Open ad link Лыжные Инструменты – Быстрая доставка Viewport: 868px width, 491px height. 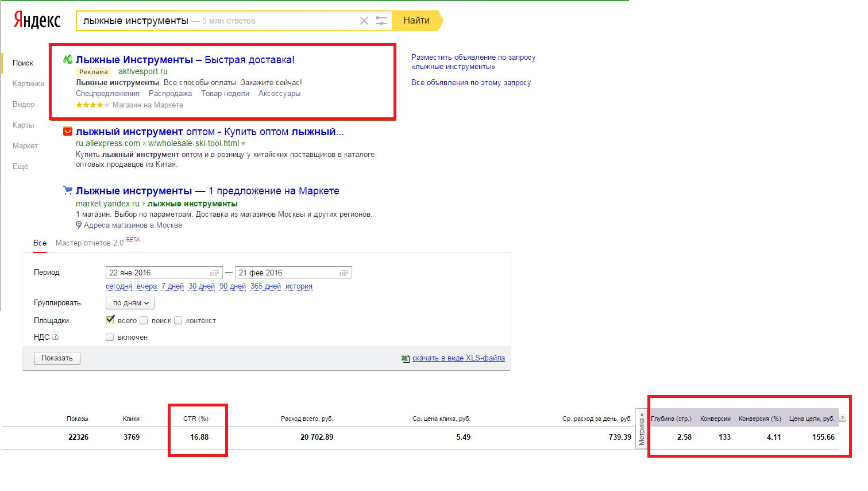click(x=185, y=59)
